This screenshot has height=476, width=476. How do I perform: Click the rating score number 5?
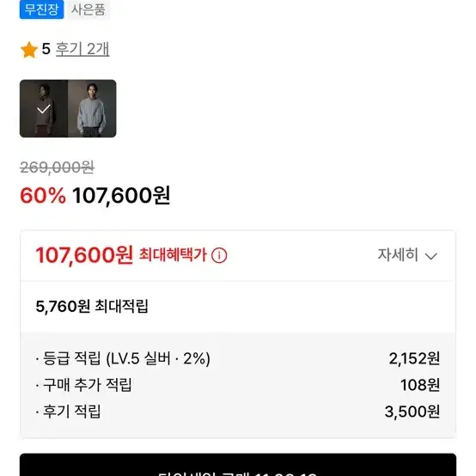point(46,49)
